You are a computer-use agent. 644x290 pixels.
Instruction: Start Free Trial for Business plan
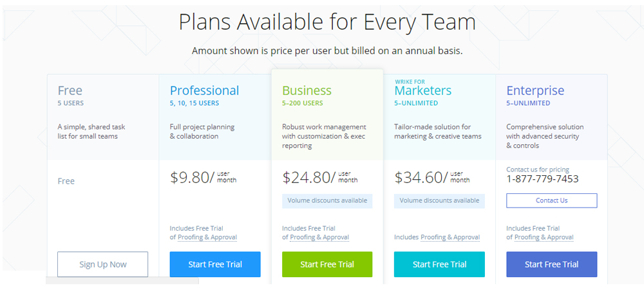pyautogui.click(x=327, y=264)
